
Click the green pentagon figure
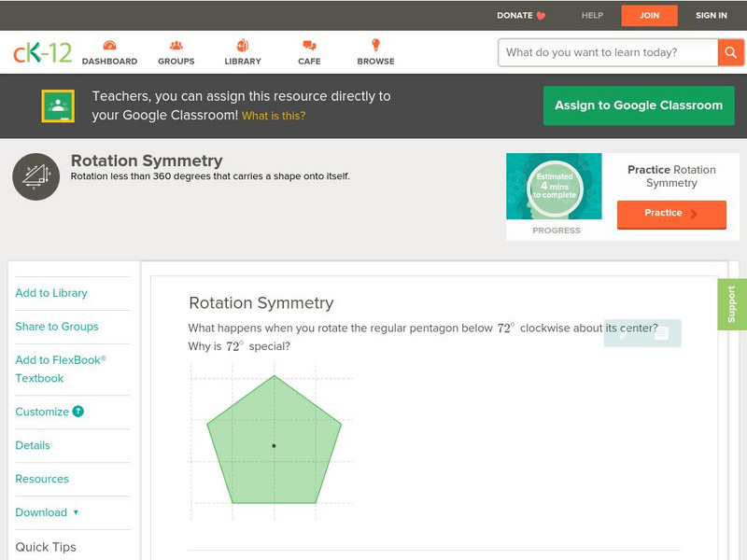click(274, 439)
